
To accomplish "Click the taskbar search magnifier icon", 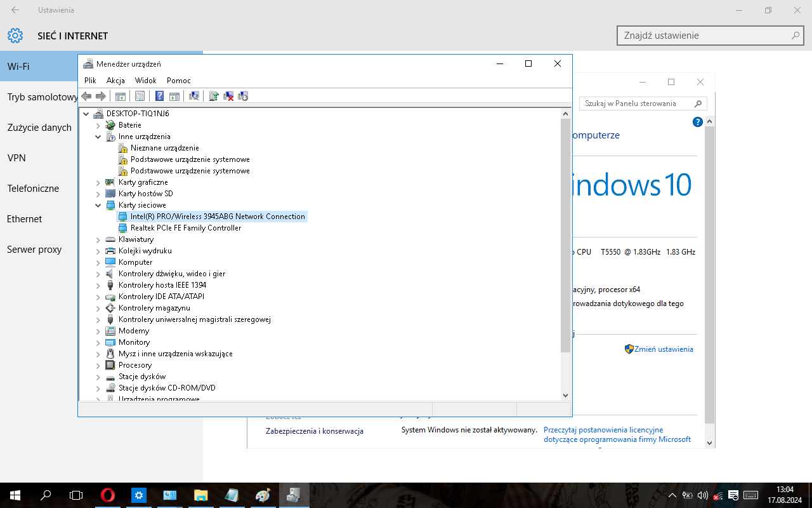I will tap(46, 495).
